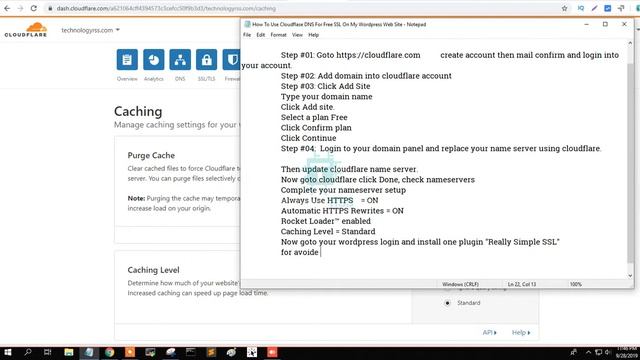Go back in the browser
The width and height of the screenshot is (640, 360).
[x=7, y=8]
